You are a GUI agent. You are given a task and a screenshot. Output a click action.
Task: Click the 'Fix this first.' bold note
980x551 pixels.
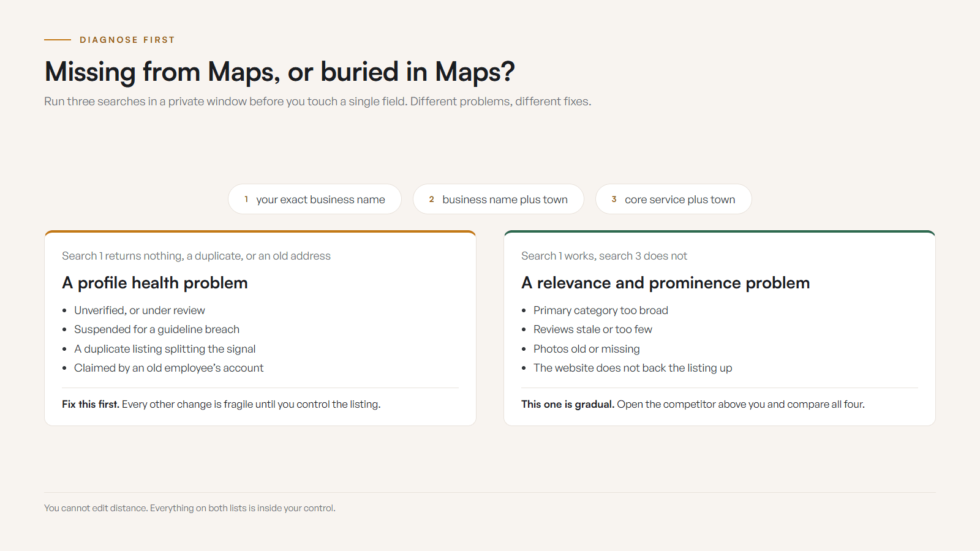pos(91,404)
